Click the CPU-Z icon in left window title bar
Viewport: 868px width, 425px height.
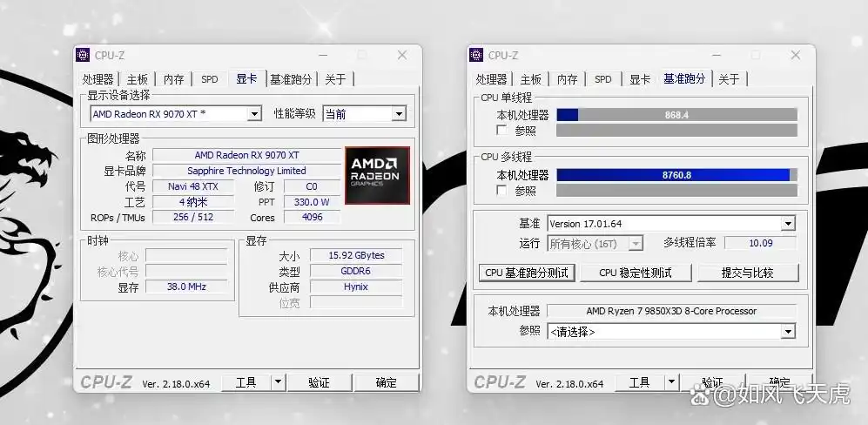(x=83, y=55)
